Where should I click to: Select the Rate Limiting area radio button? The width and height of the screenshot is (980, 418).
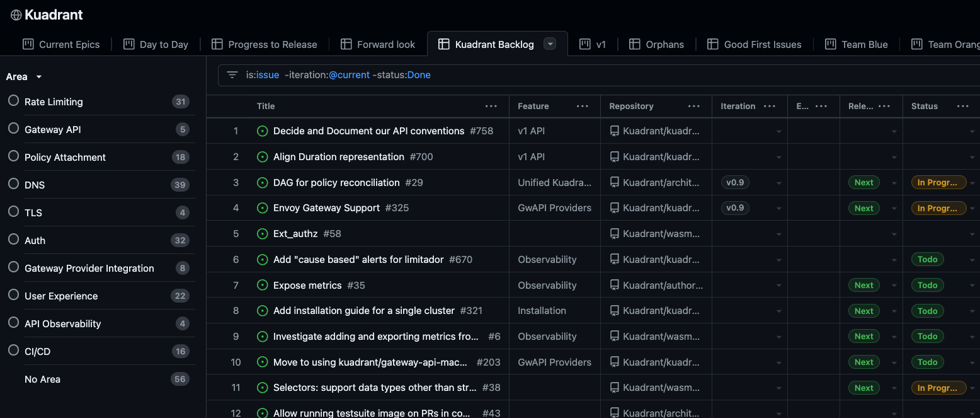tap(13, 101)
